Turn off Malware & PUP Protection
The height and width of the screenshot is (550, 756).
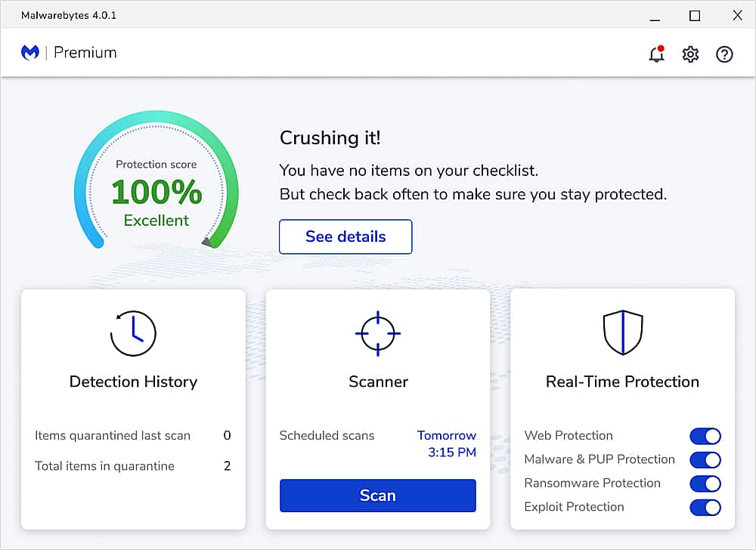pos(705,459)
